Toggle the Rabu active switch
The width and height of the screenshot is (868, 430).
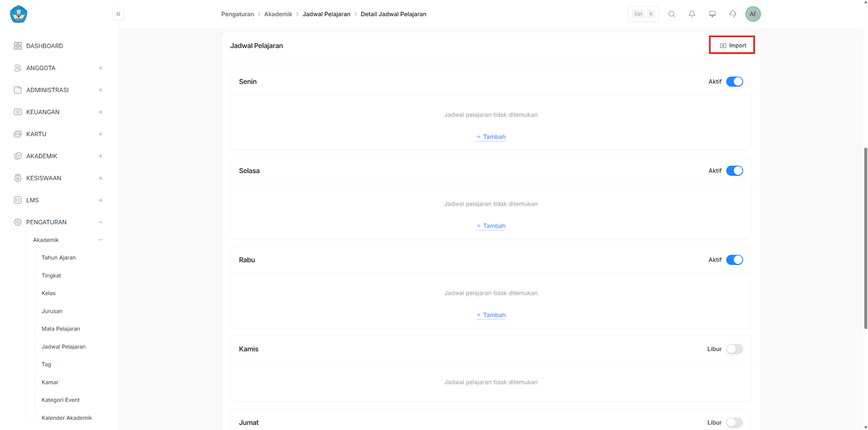(x=734, y=260)
